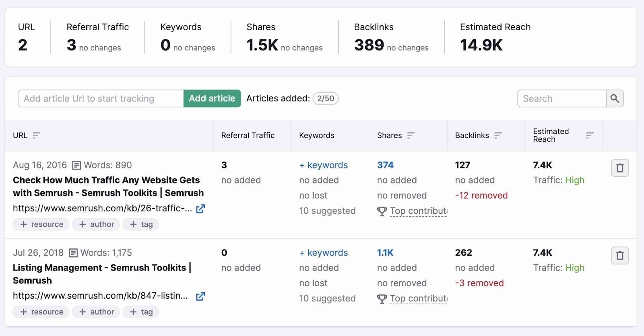Click + keywords link in Listing Management row
The height and width of the screenshot is (336, 644).
pos(324,253)
